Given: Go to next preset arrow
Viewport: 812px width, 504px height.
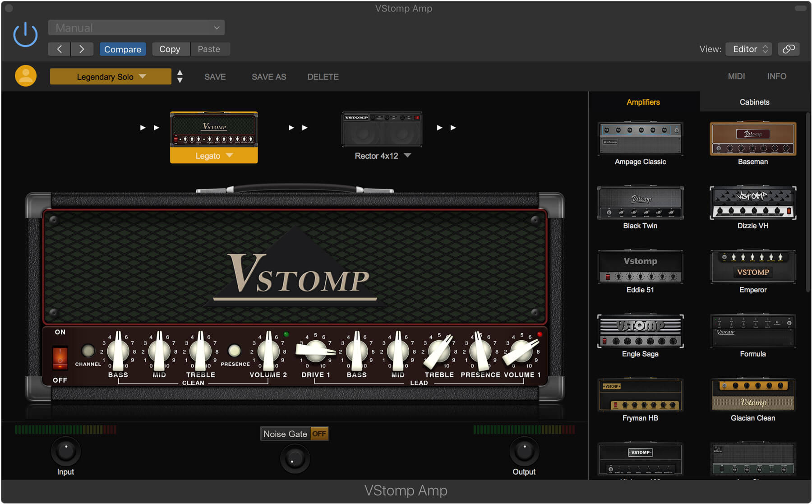Looking at the screenshot, I should (x=82, y=49).
